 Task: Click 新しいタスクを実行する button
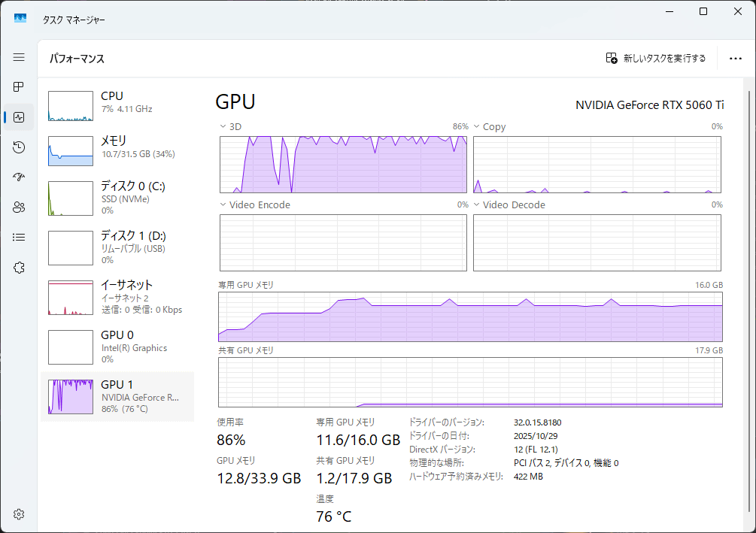[x=656, y=59]
